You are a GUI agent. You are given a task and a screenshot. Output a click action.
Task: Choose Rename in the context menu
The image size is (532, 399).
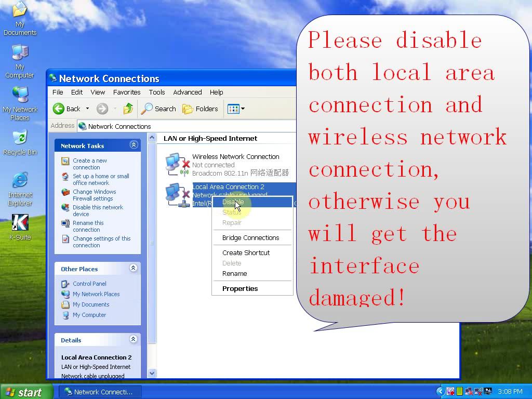coord(252,274)
